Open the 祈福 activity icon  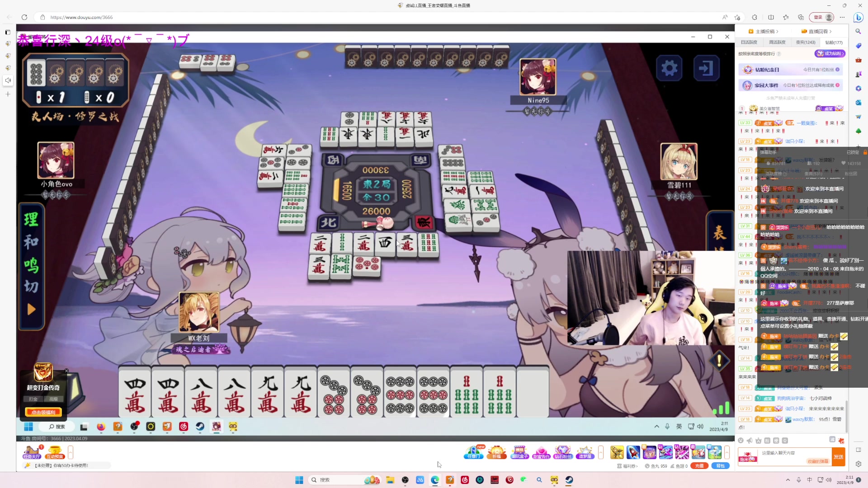pyautogui.click(x=496, y=452)
